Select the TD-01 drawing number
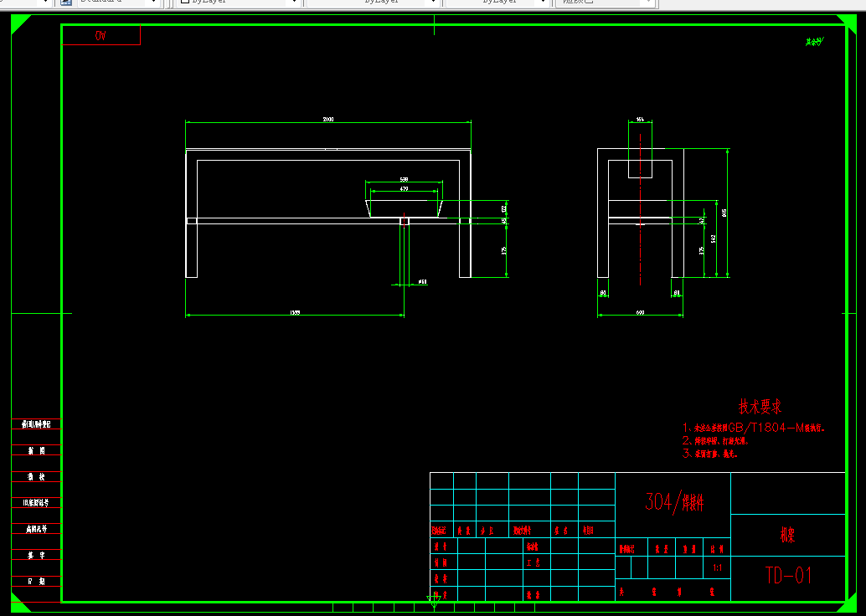The height and width of the screenshot is (616, 866). click(x=789, y=576)
